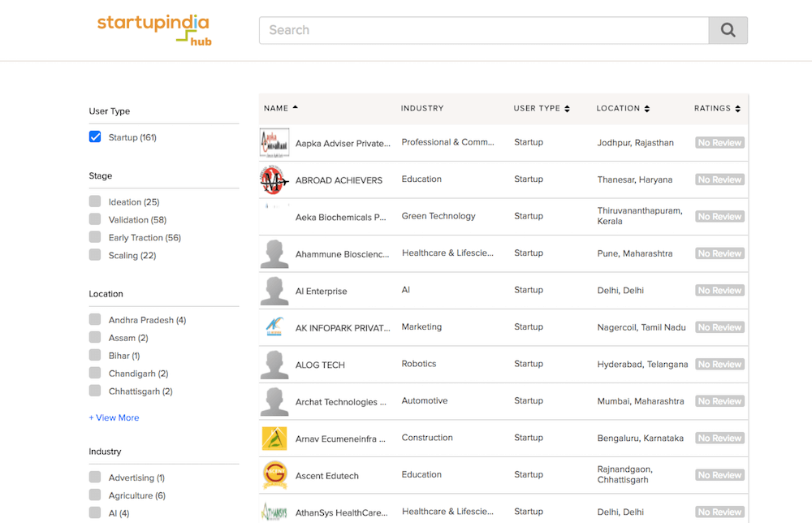Click the search magnifying glass icon
This screenshot has height=523, width=812.
coord(727,29)
